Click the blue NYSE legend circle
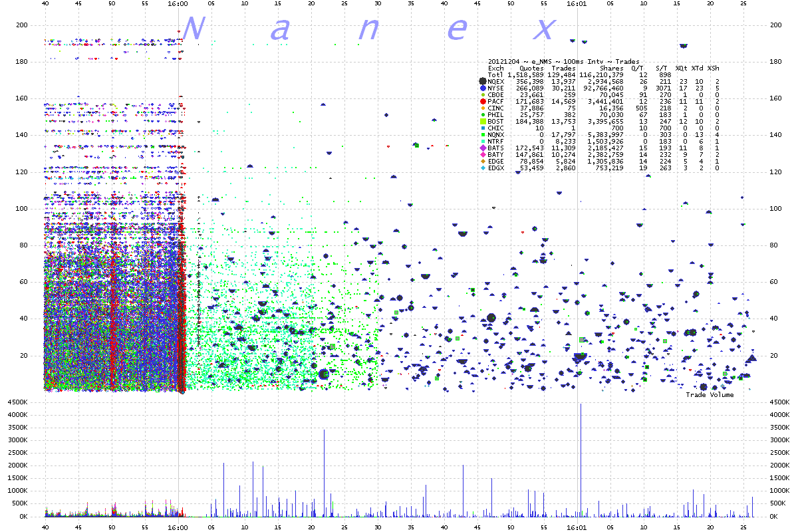This screenshot has height=532, width=798. pyautogui.click(x=482, y=88)
